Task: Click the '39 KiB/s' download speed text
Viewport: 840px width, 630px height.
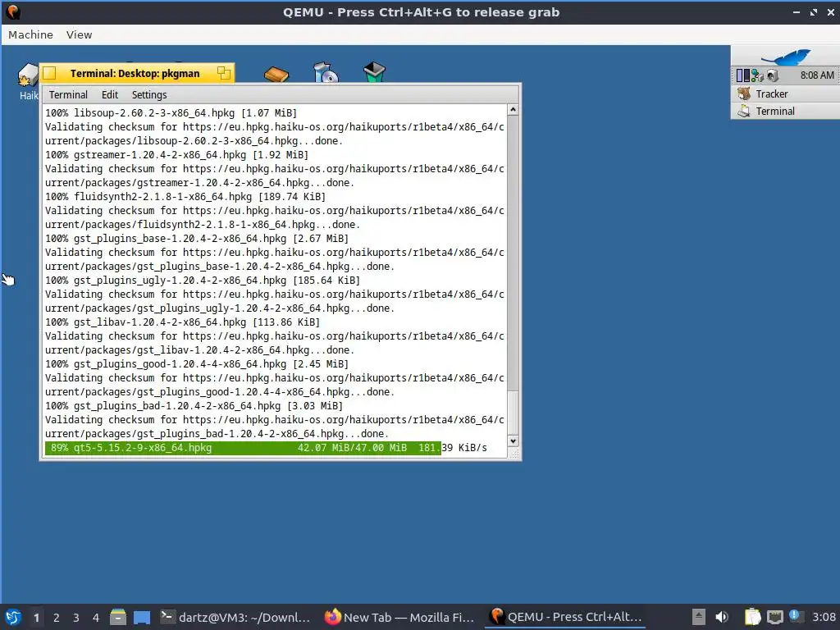Action: (x=464, y=448)
